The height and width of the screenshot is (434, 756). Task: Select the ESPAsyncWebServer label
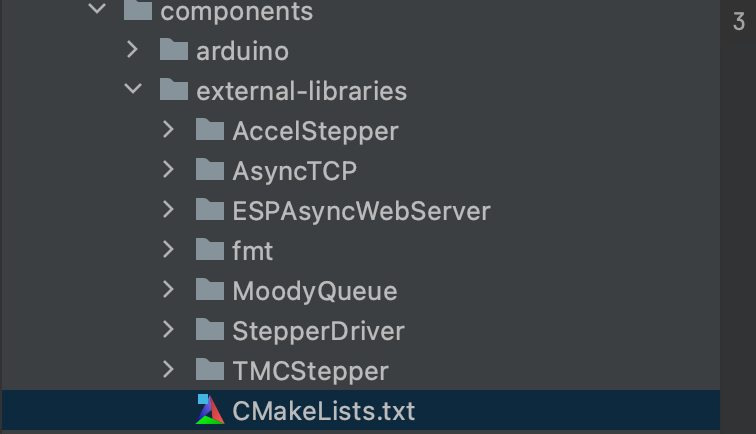pyautogui.click(x=361, y=211)
